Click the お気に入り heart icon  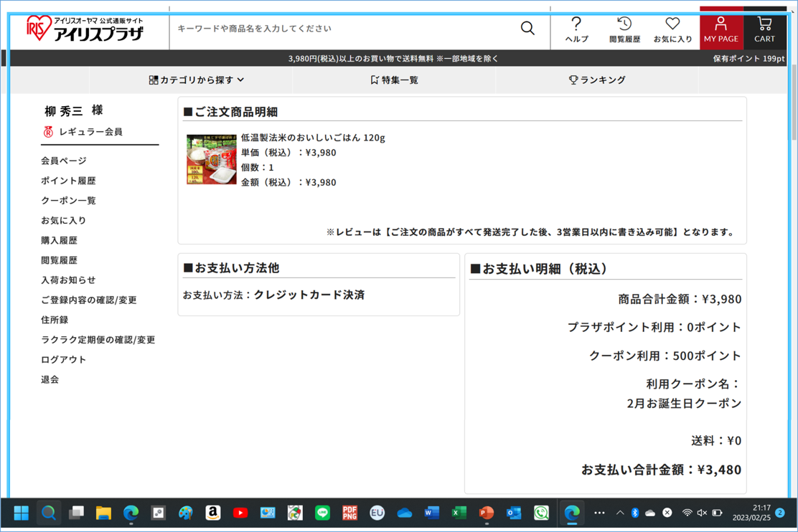tap(672, 30)
